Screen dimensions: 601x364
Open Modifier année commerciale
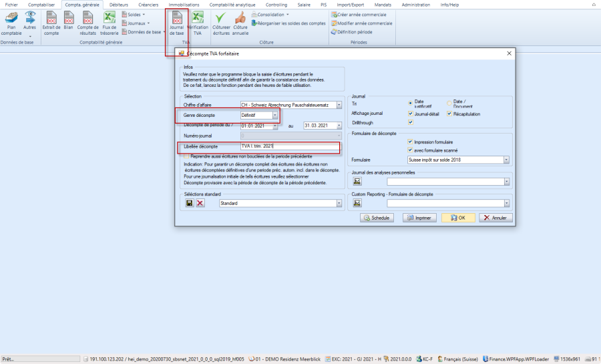[362, 23]
